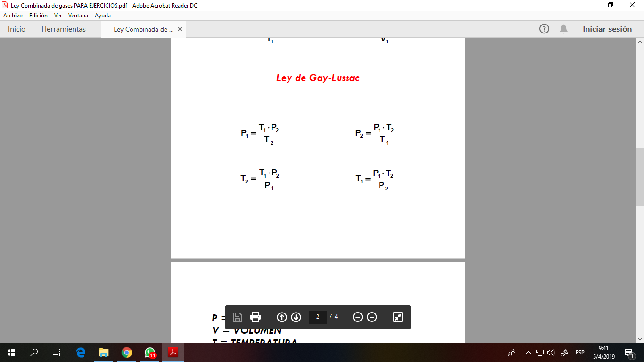Open the Action Center notification icon

tap(629, 353)
